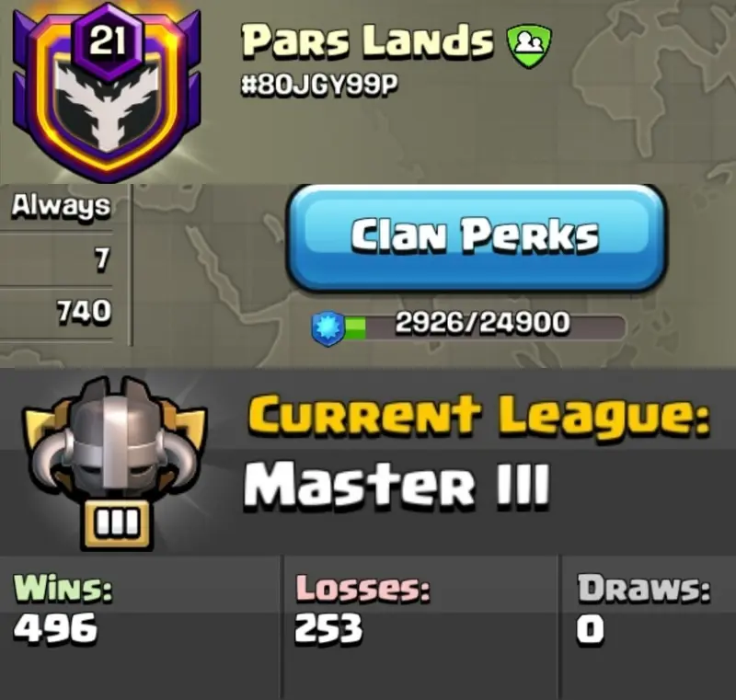Open the Clan Perks button
The width and height of the screenshot is (736, 700).
coord(475,238)
